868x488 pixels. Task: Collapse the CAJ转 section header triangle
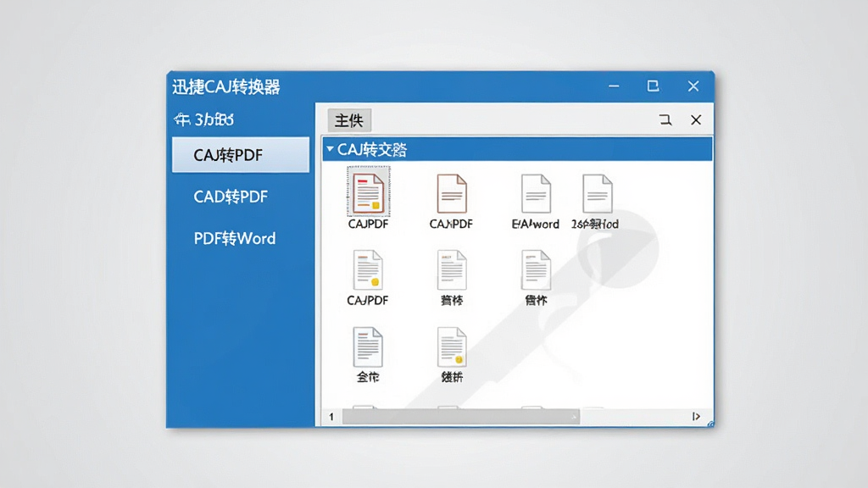pyautogui.click(x=330, y=149)
